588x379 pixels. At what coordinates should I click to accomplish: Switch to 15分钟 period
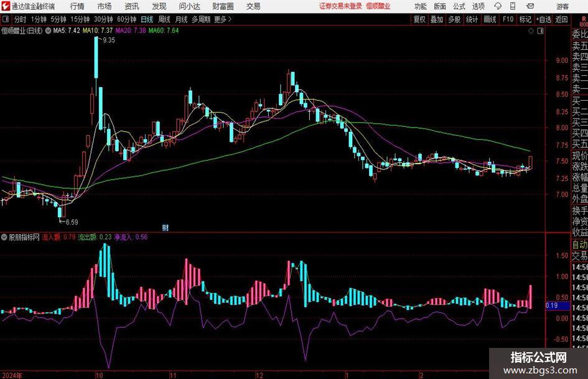pos(80,19)
